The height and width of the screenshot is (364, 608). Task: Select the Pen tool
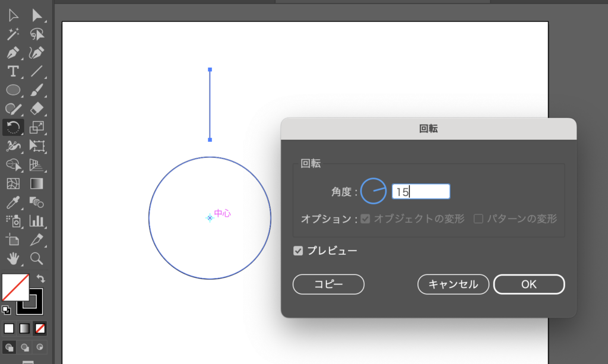coord(13,53)
